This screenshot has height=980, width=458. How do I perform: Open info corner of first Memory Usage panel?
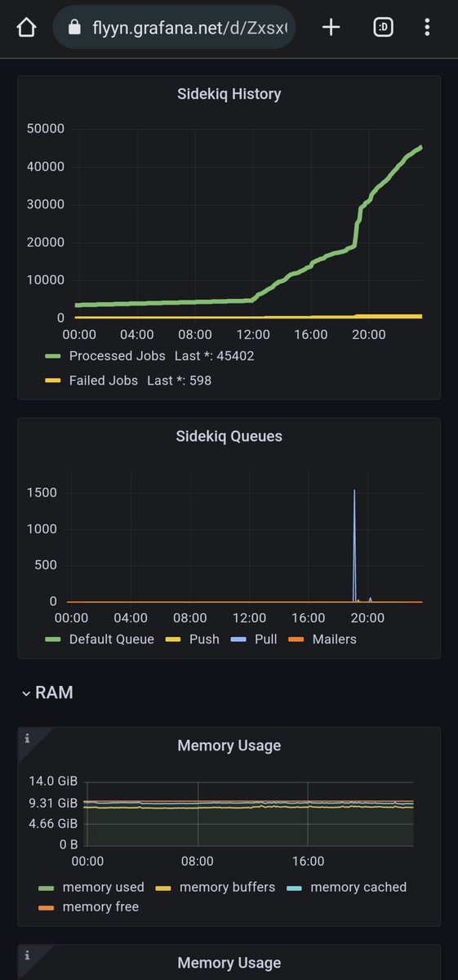28,738
